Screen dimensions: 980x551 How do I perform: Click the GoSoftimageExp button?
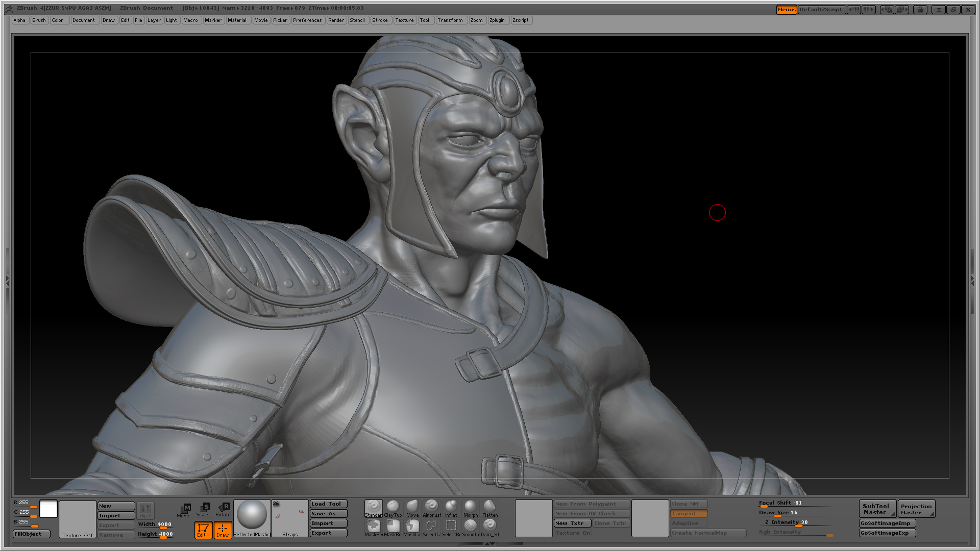(888, 533)
